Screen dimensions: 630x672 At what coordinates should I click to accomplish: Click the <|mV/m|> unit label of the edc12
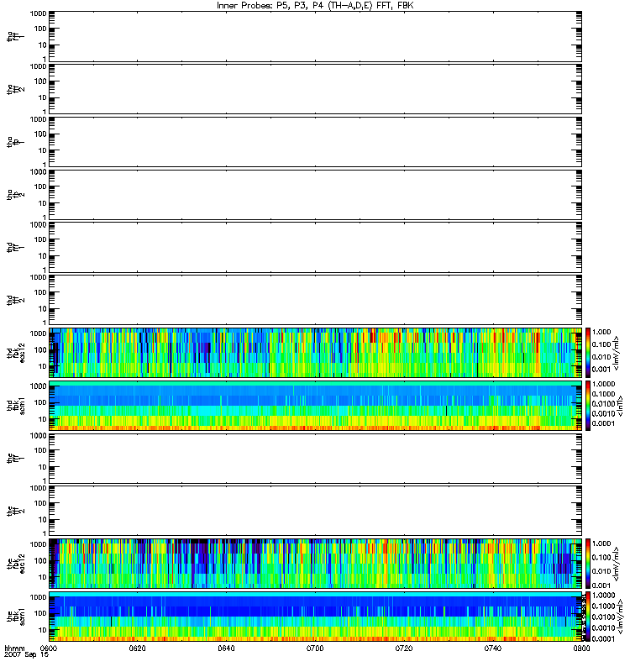pyautogui.click(x=616, y=564)
